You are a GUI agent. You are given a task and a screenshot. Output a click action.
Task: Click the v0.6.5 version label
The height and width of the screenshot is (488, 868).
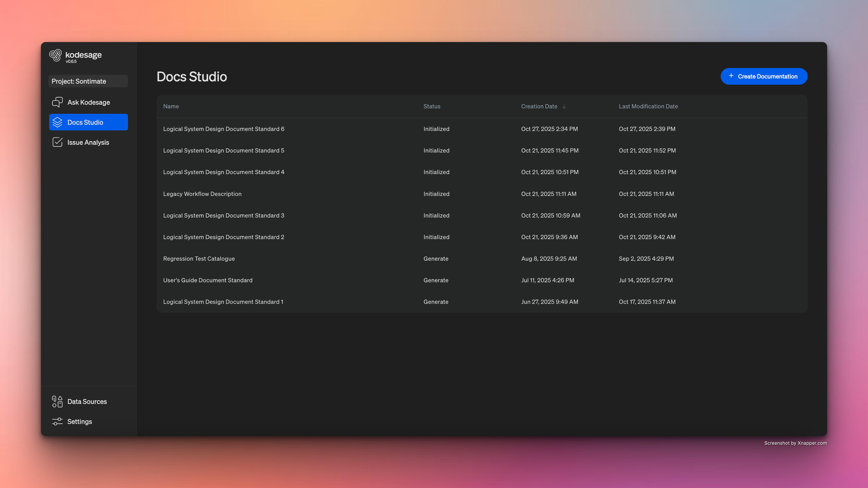71,62
